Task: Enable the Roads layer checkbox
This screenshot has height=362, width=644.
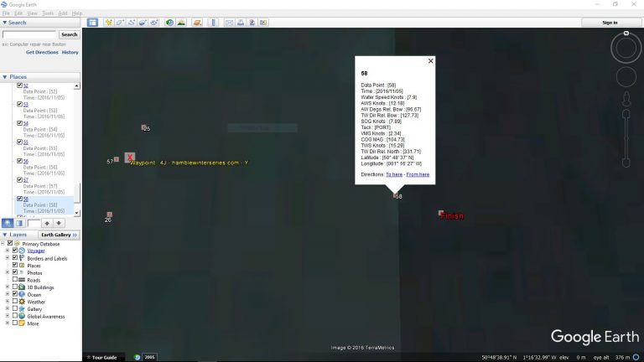Action: (15, 280)
